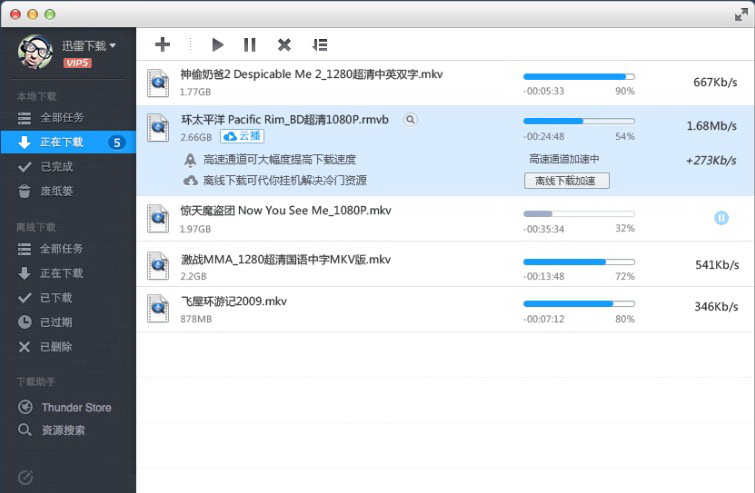Delete selected task with X toolbar icon

[x=284, y=45]
